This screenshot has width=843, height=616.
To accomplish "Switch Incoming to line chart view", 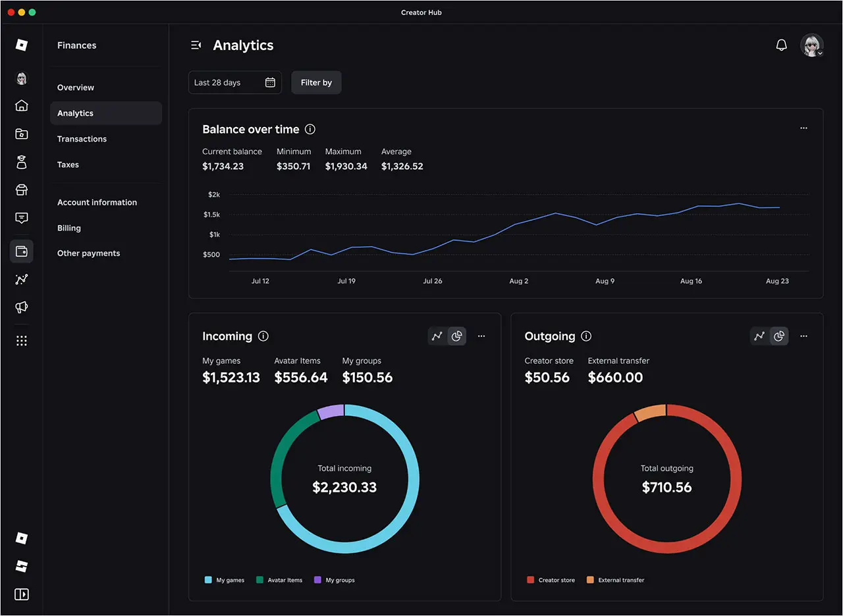I will 437,336.
